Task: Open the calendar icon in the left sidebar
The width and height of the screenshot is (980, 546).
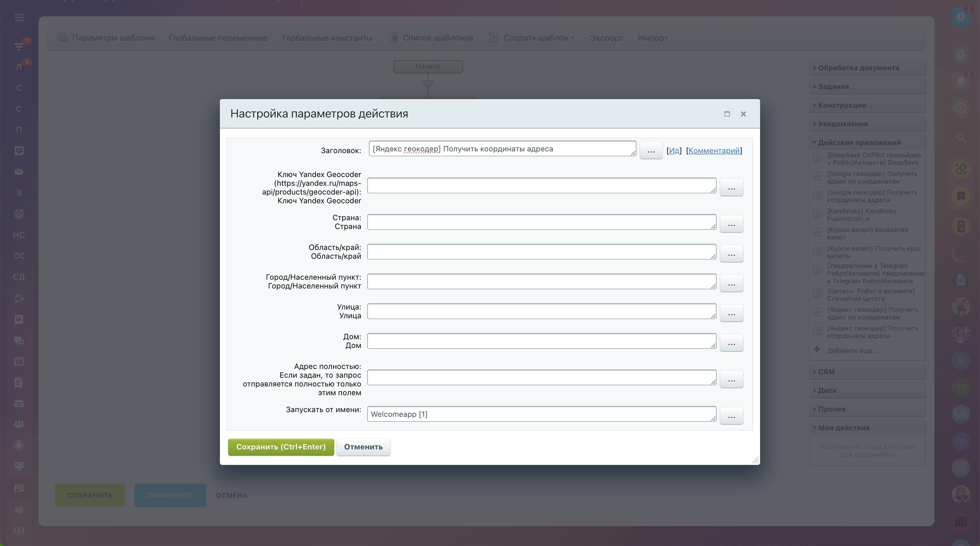Action: click(19, 361)
